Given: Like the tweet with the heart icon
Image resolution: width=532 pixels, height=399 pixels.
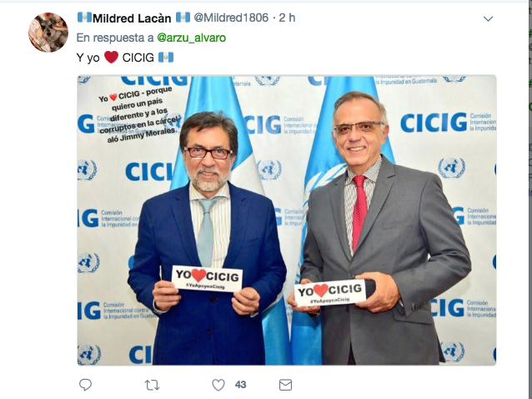Looking at the screenshot, I should coord(218,385).
